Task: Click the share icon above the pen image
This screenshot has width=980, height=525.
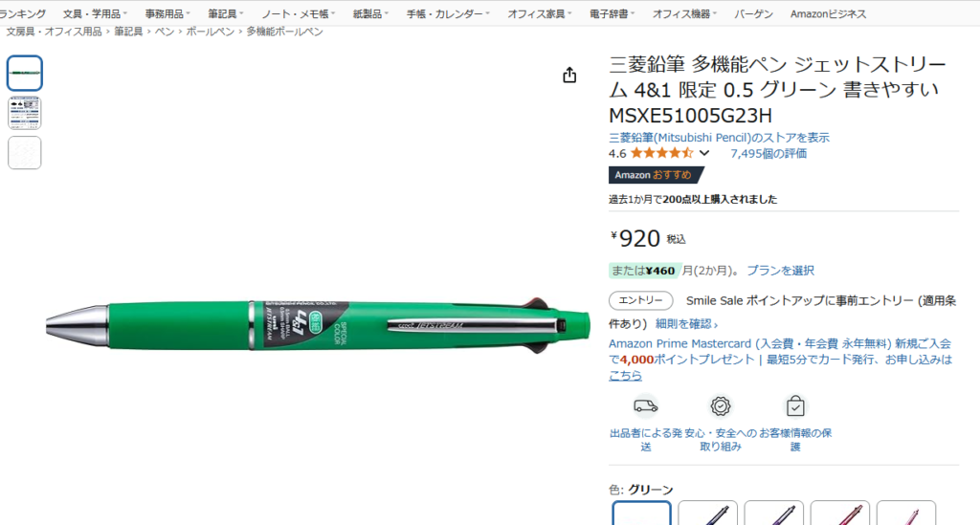Action: click(568, 75)
